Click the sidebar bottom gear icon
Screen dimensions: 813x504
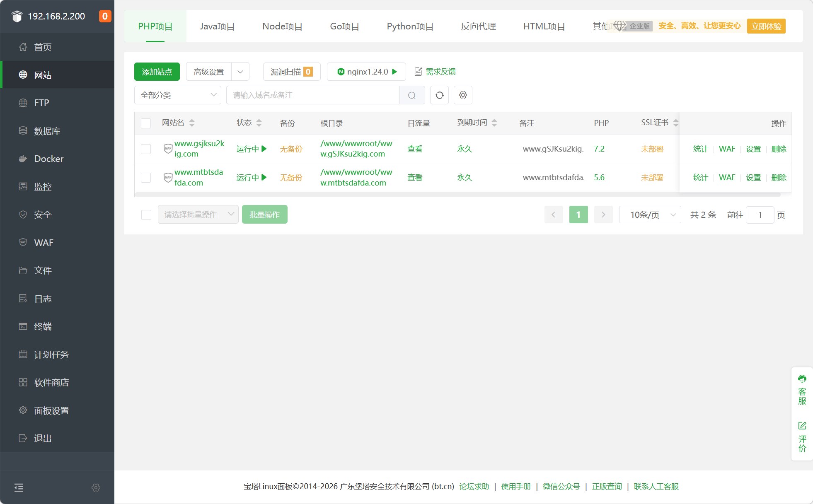(96, 487)
